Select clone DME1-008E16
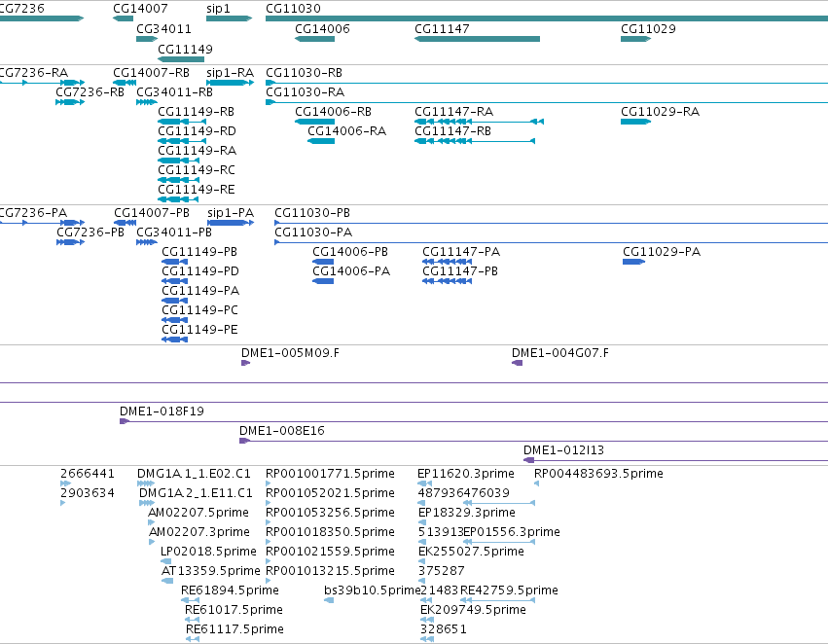 coord(533,441)
